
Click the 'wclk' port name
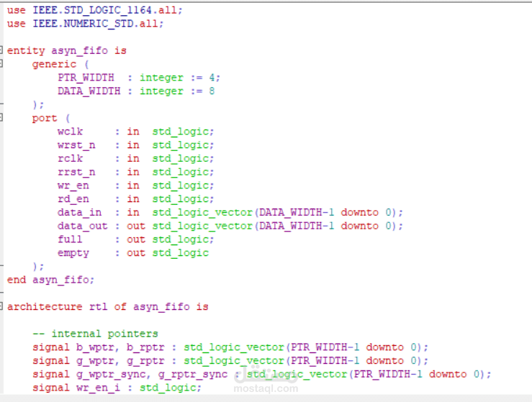coord(71,132)
